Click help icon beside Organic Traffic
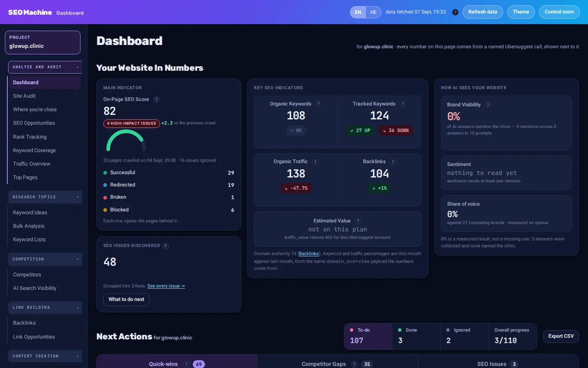The width and height of the screenshot is (588, 368). 315,162
